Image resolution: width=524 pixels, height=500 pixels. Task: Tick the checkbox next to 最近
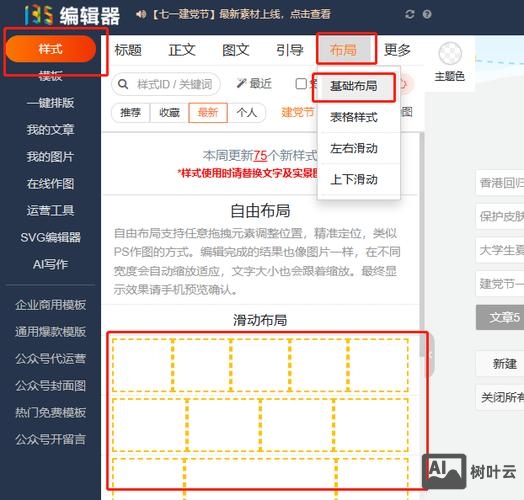[x=301, y=84]
